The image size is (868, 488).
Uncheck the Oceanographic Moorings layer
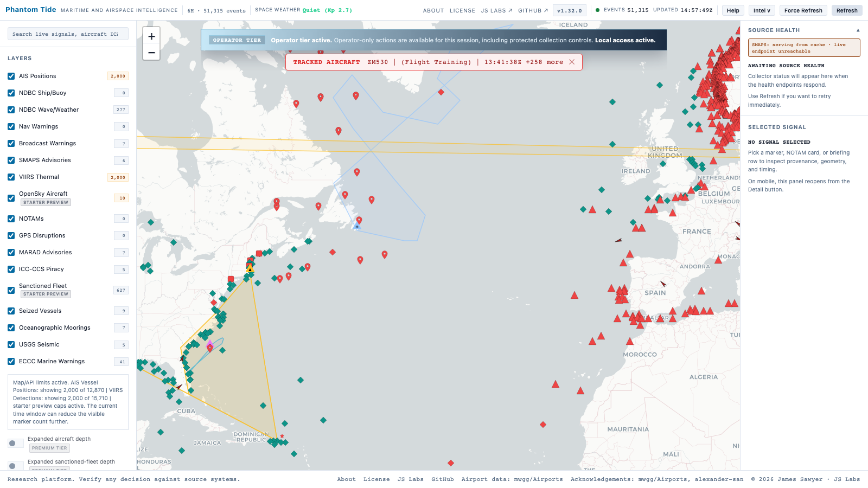(x=11, y=328)
